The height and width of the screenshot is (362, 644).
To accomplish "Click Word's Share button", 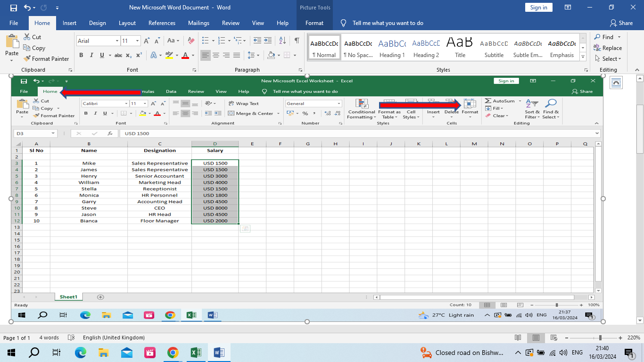I will 621,23.
